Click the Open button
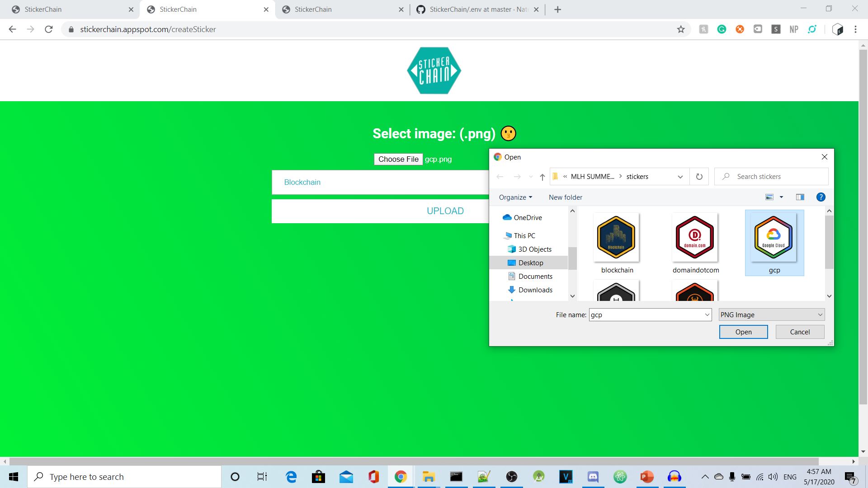Image resolution: width=868 pixels, height=488 pixels. pos(743,332)
